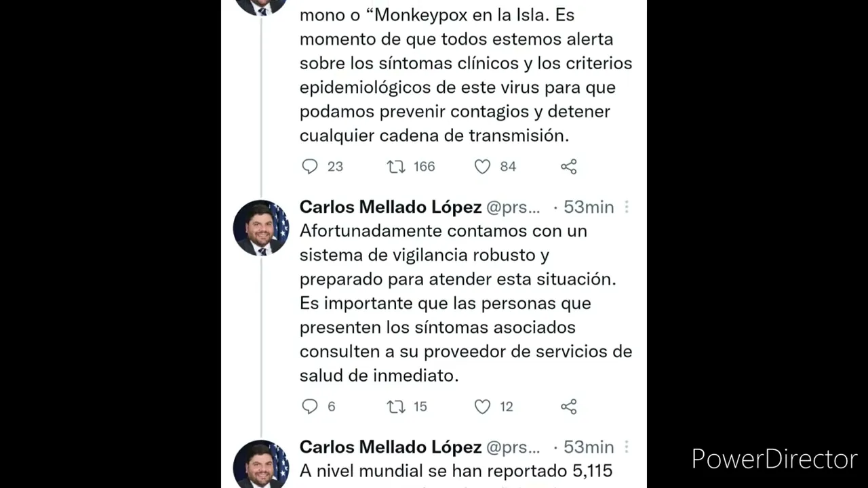Open more options on 'A nivel mundial' tweet
Image resolution: width=868 pixels, height=488 pixels.
coord(627,447)
